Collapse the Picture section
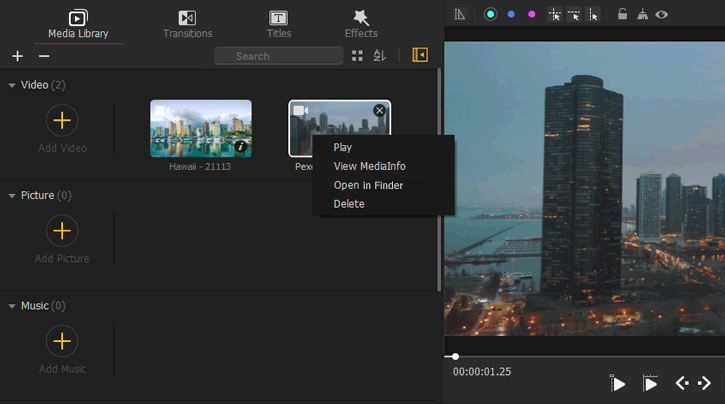The width and height of the screenshot is (725, 404). click(11, 195)
